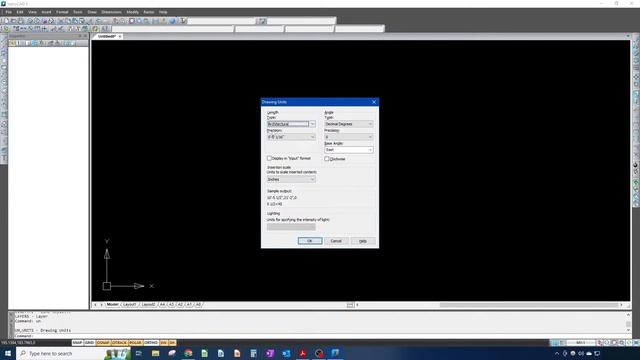Viewport: 640px width, 360px height.
Task: Check the Clockwise checkbox
Action: (327, 158)
